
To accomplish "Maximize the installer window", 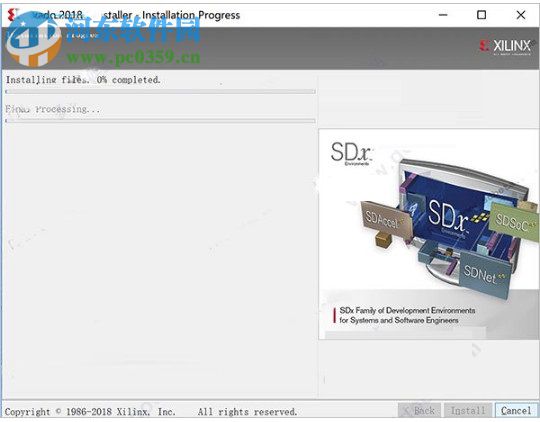I will click(481, 15).
